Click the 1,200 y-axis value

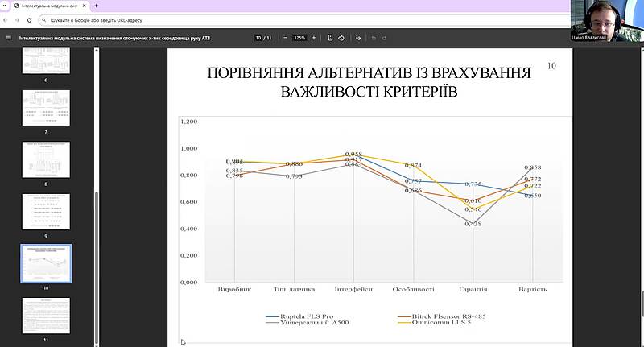click(x=189, y=122)
